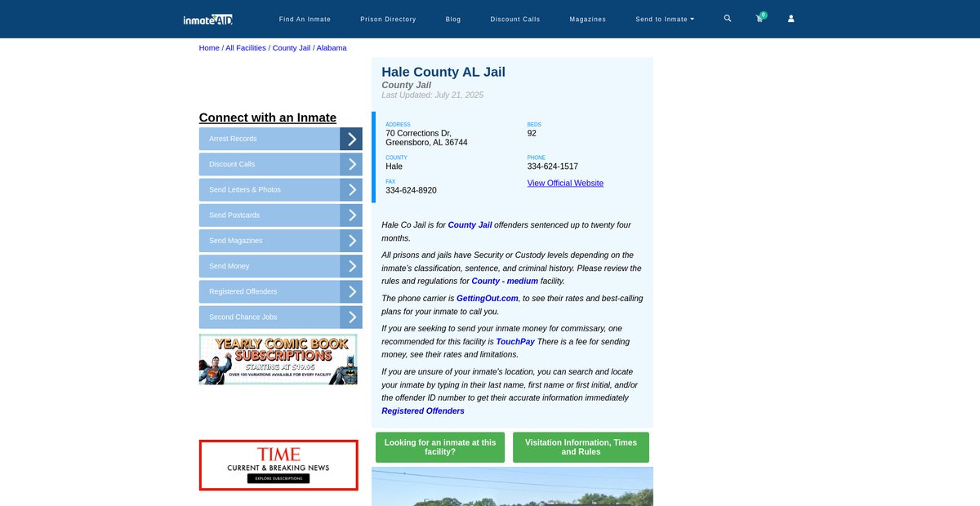Select Send Money item

(x=269, y=266)
